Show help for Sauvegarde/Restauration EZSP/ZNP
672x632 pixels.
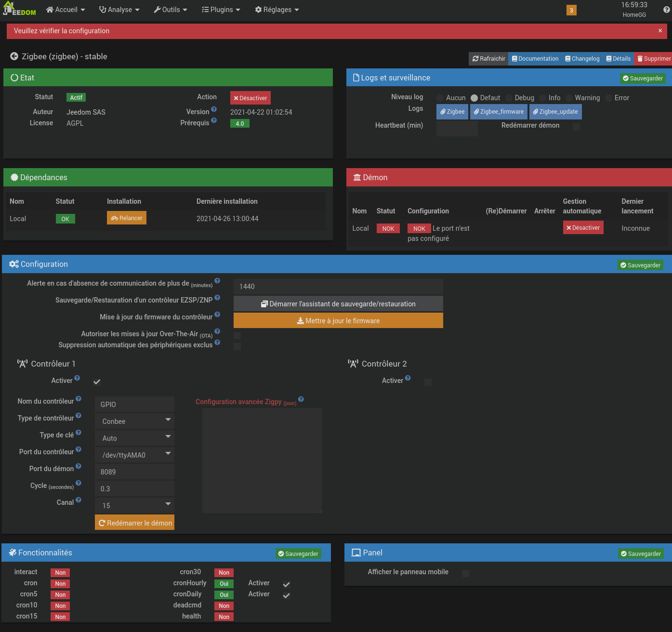tap(217, 298)
